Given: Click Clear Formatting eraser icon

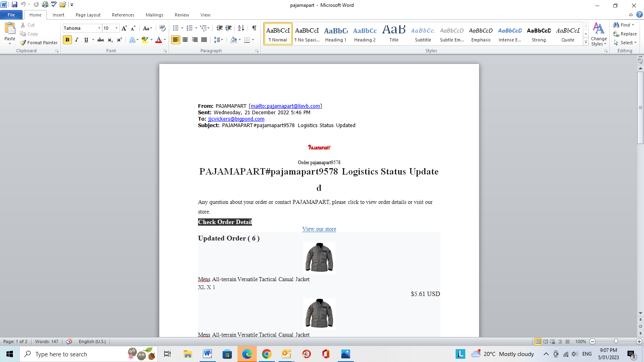Looking at the screenshot, I should pyautogui.click(x=163, y=28).
